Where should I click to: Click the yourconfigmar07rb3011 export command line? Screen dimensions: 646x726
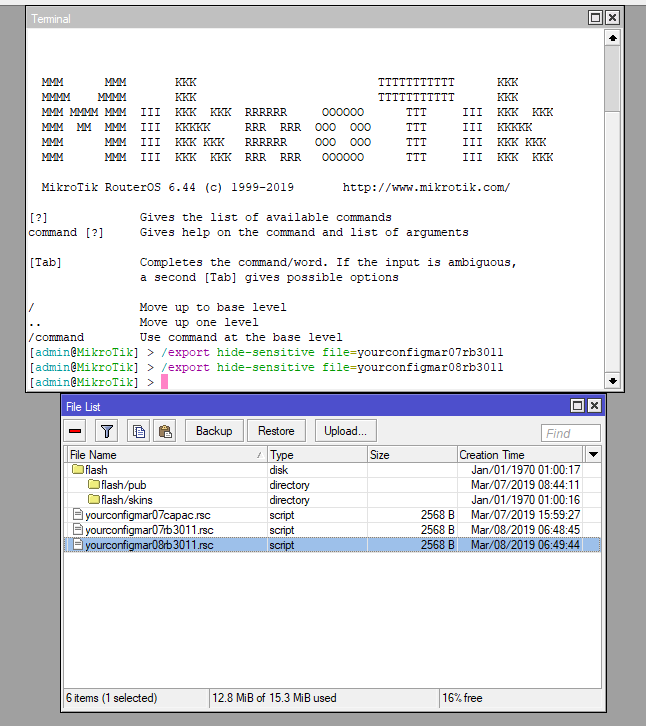(x=266, y=352)
